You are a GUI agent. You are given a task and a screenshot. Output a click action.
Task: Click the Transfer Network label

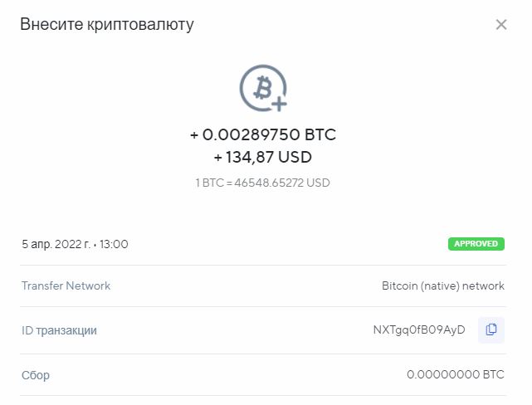(66, 285)
